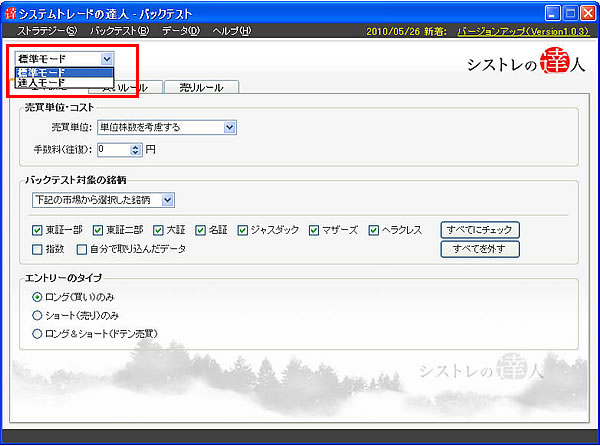Select 標準モード in the open dropdown list
The height and width of the screenshot is (446, 600).
point(64,72)
